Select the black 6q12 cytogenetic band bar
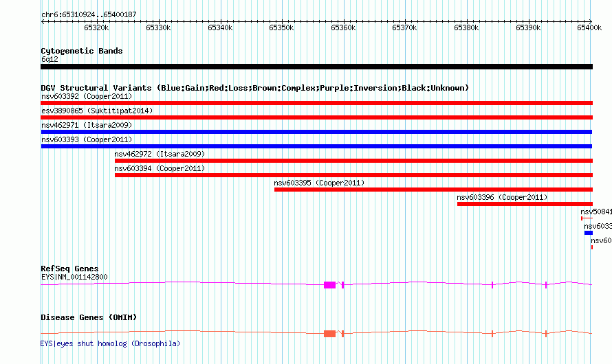The image size is (612, 364). pyautogui.click(x=316, y=67)
